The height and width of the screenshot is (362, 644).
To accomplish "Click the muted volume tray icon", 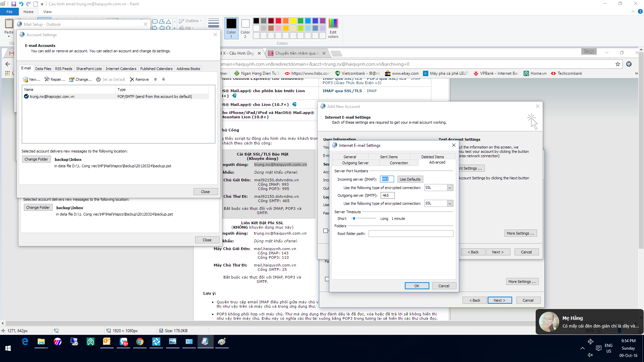I will (590, 355).
